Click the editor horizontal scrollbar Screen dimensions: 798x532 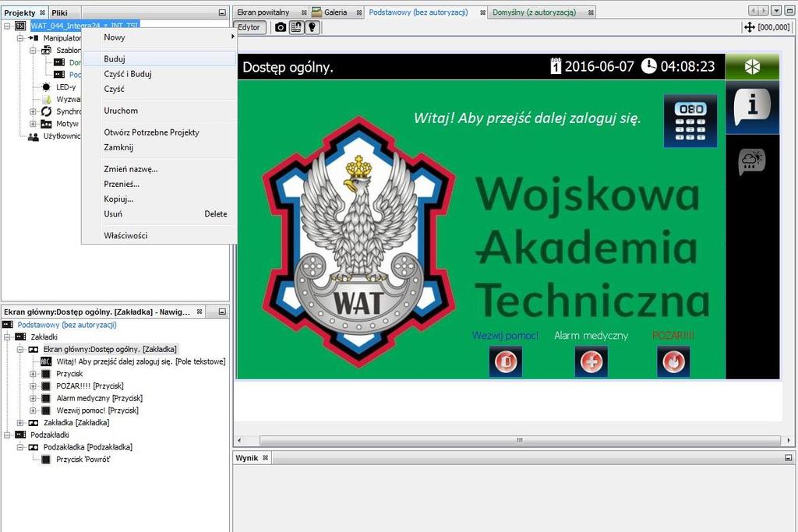520,440
